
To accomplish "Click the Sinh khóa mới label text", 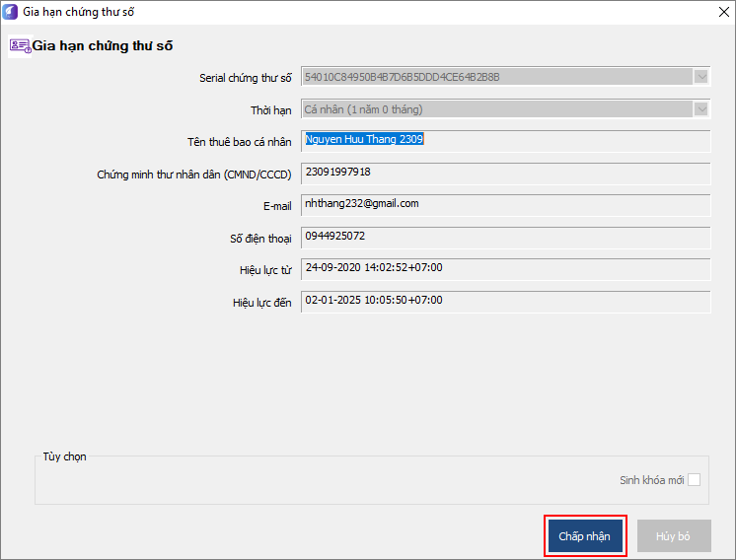I will (651, 480).
